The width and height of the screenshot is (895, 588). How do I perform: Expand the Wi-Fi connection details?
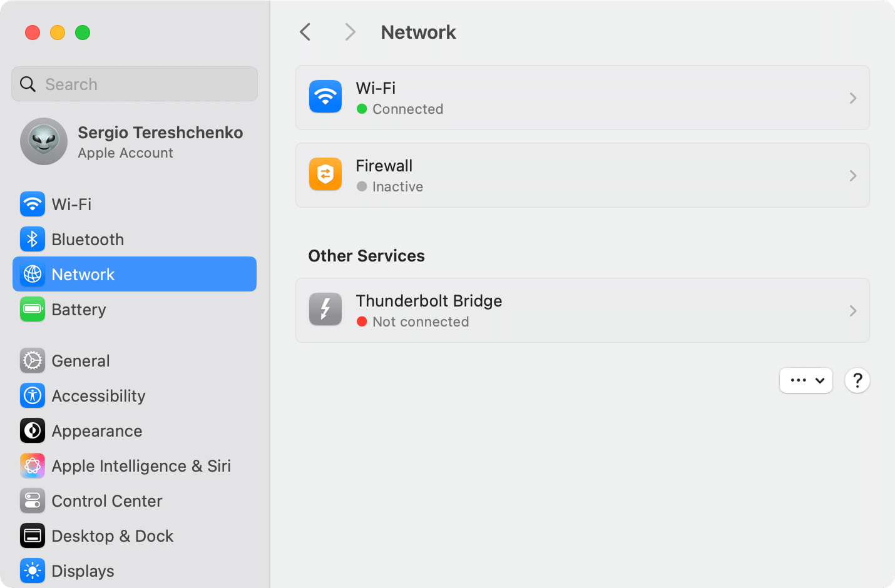[x=852, y=98]
